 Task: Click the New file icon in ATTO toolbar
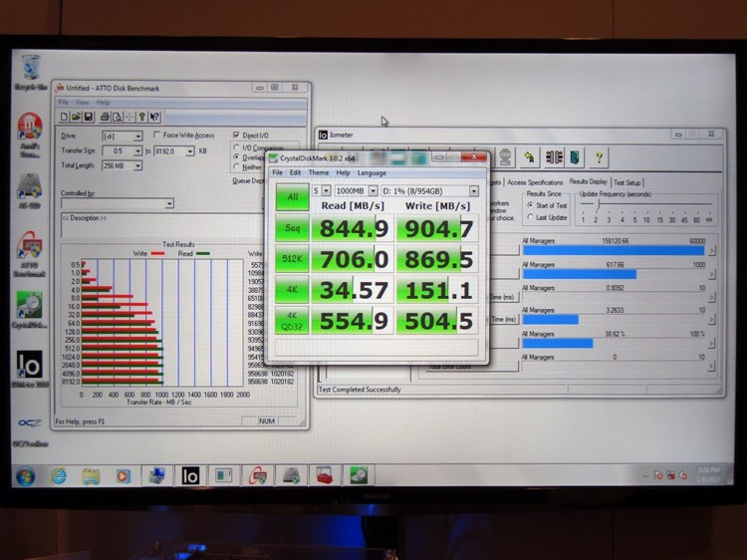(64, 117)
